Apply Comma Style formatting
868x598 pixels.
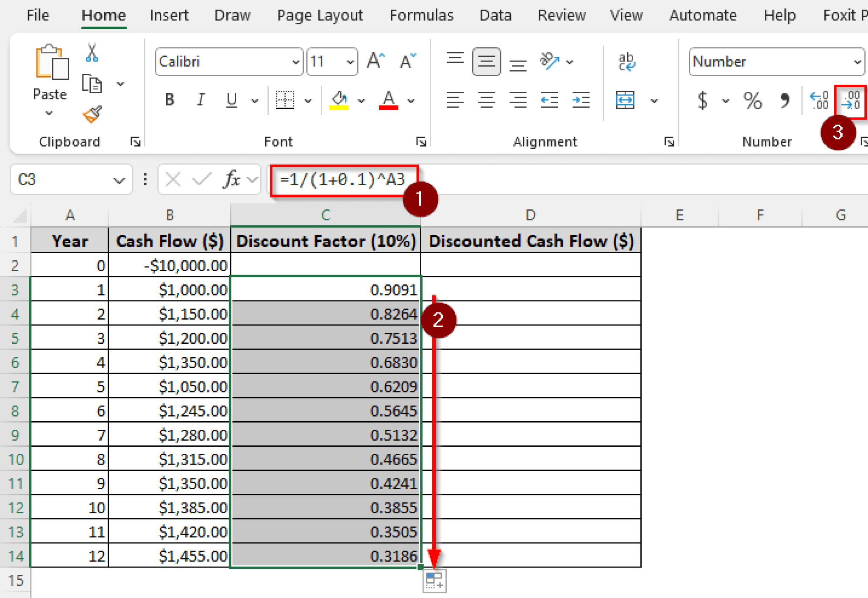785,100
